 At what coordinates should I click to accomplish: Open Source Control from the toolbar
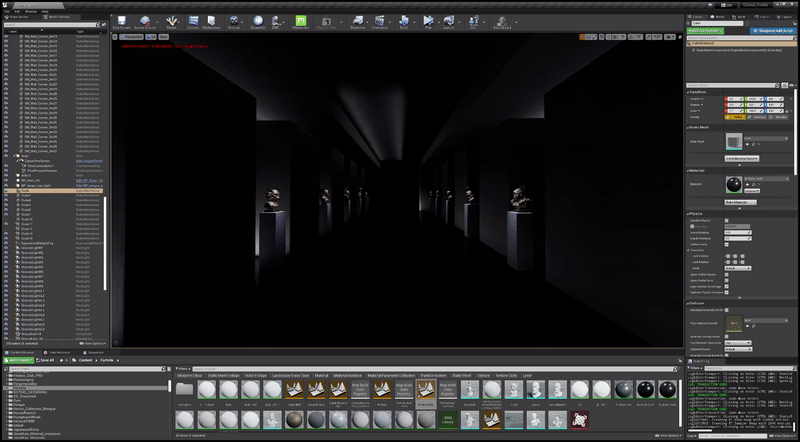146,21
